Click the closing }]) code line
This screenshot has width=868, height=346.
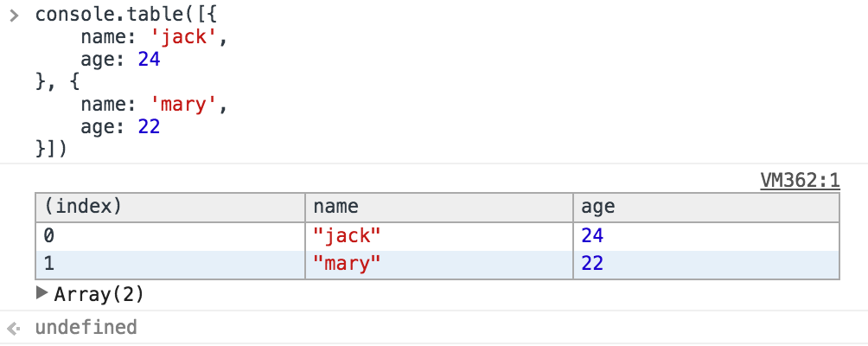(51, 150)
